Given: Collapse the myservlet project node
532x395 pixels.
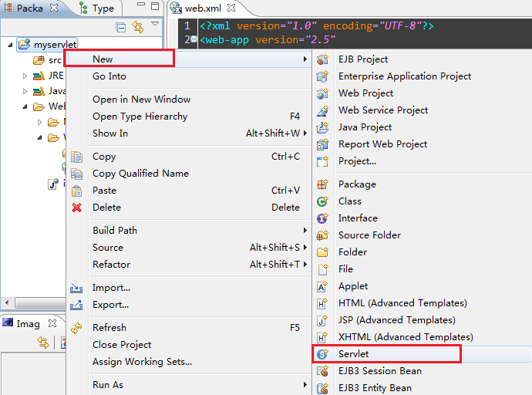Looking at the screenshot, I should [10, 45].
